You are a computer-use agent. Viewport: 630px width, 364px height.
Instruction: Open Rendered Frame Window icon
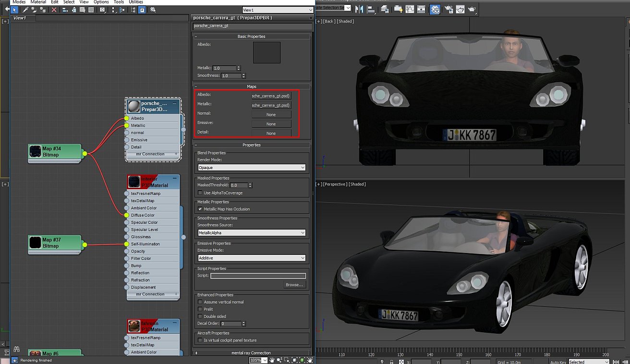[460, 9]
